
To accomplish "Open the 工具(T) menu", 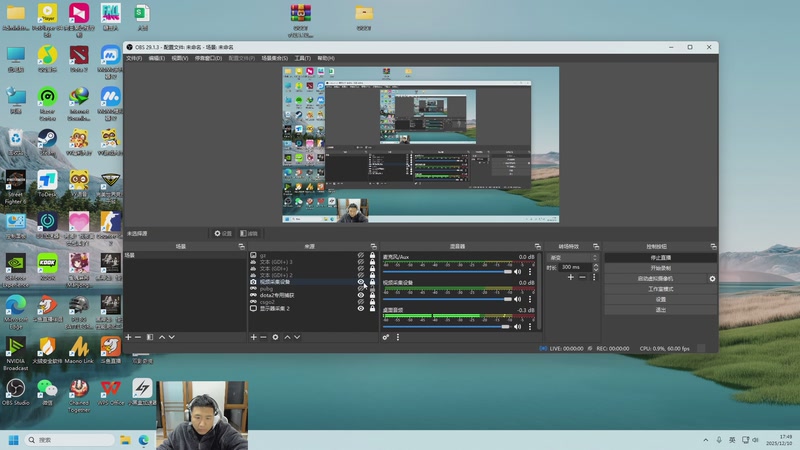I will pyautogui.click(x=303, y=58).
